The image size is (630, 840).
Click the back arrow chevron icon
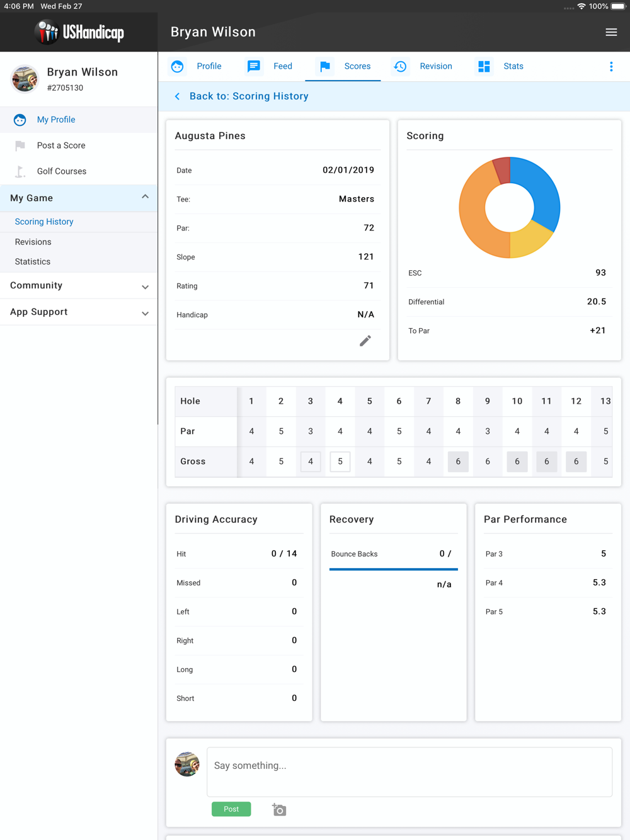coord(178,96)
